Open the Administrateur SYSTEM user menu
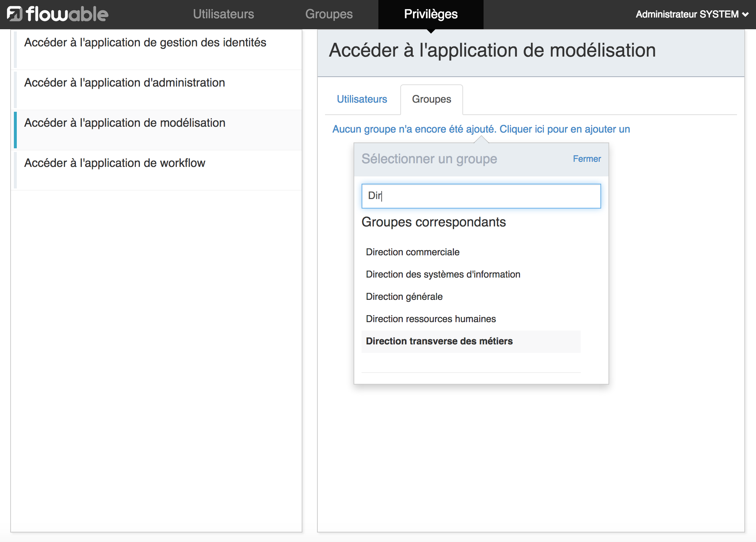 [x=692, y=14]
